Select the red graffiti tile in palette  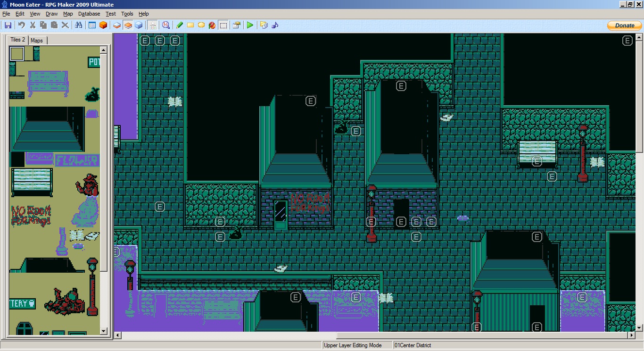click(31, 215)
